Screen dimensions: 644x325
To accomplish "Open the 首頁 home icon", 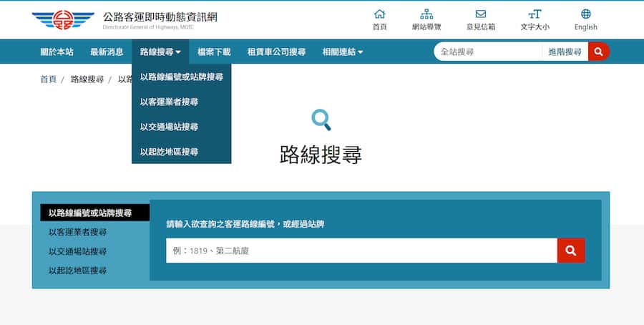I will [379, 14].
